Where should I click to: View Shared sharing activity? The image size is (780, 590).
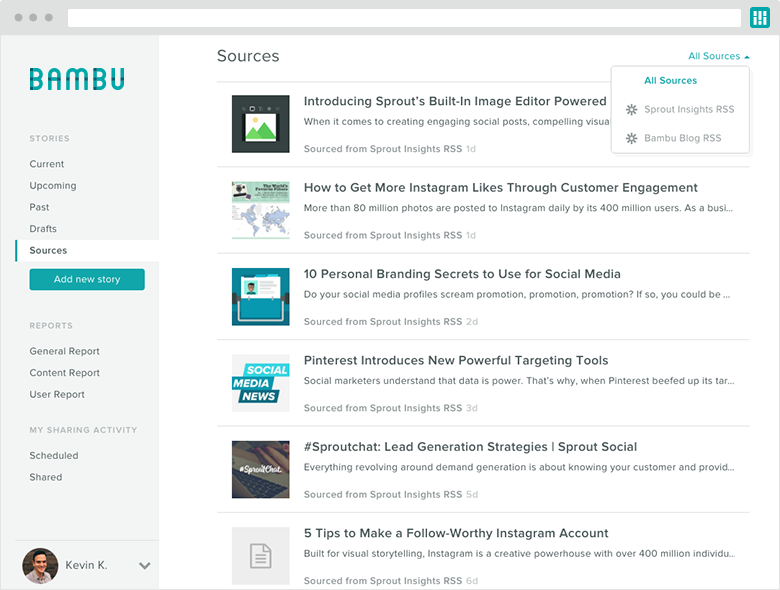pos(46,477)
